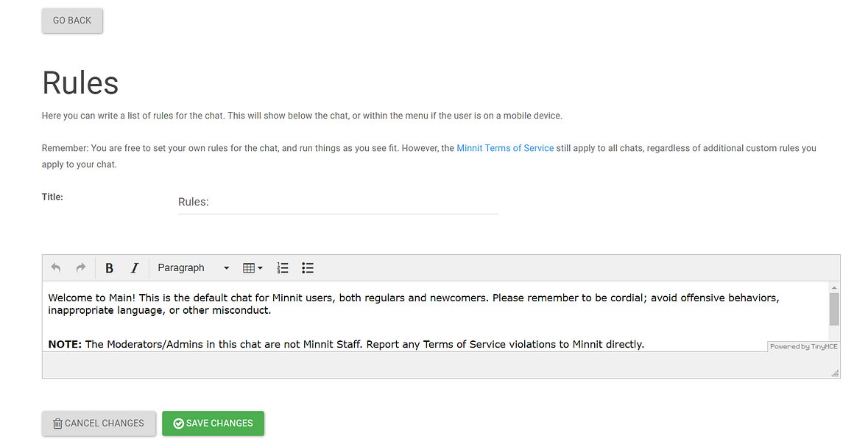Click the undo arrow in editor toolbar

(x=56, y=268)
